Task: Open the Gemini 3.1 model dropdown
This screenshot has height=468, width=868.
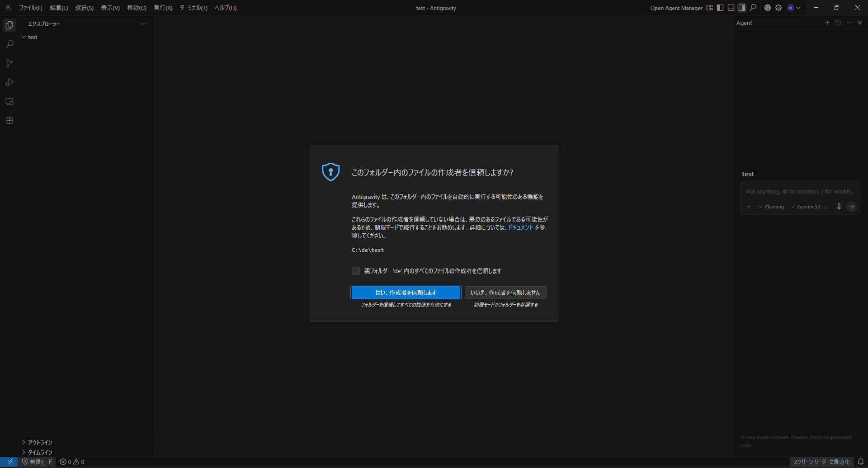Action: (x=808, y=207)
